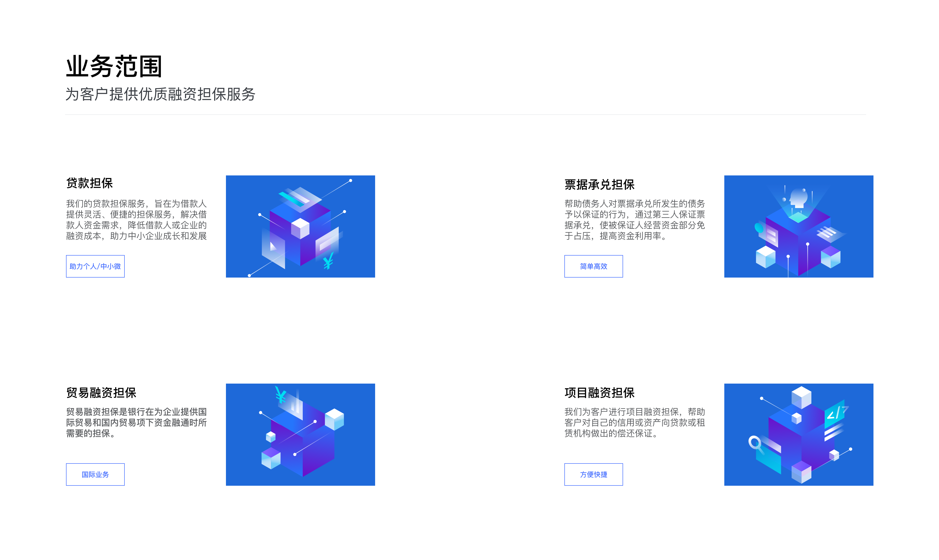This screenshot has width=939, height=560.
Task: Click the 项目融资担保 heading
Action: click(x=599, y=392)
